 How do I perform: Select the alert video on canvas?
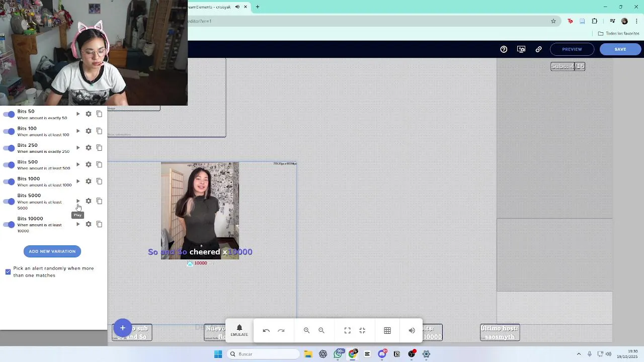tap(200, 211)
